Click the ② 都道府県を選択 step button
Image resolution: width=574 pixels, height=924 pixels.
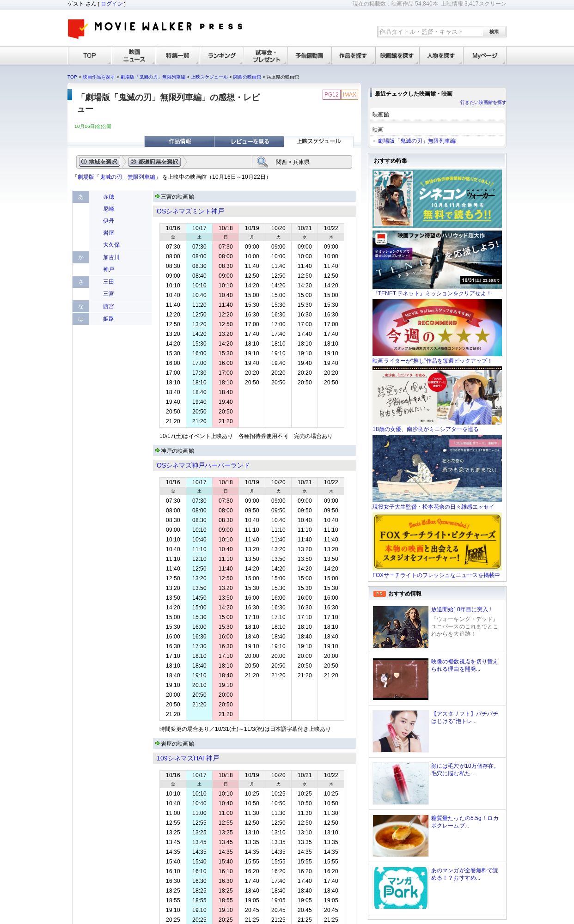154,162
